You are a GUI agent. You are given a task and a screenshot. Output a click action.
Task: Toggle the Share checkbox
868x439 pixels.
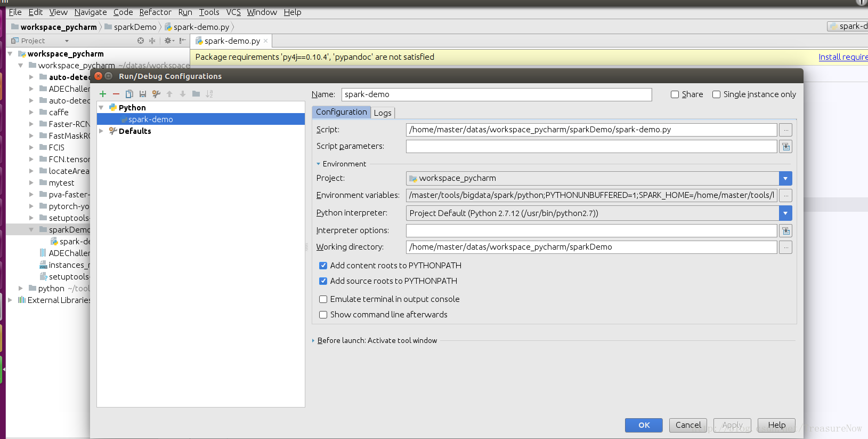(x=675, y=94)
